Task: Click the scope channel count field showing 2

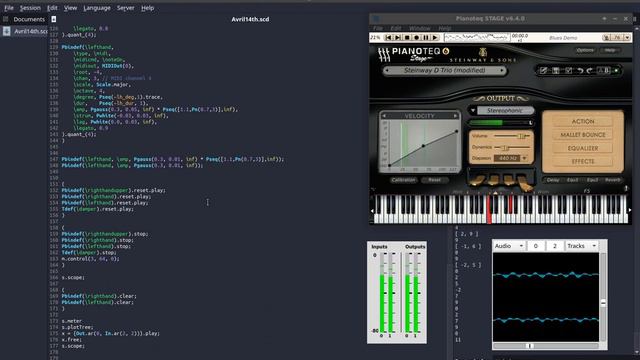Action: tap(555, 246)
